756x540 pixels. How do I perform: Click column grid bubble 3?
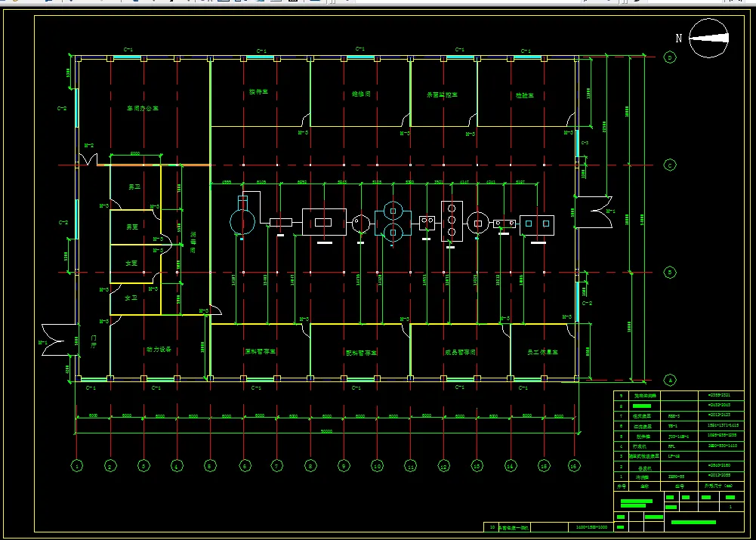point(143,466)
